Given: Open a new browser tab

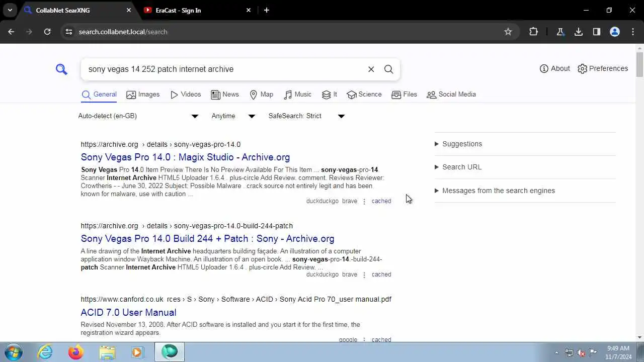Looking at the screenshot, I should 267,10.
